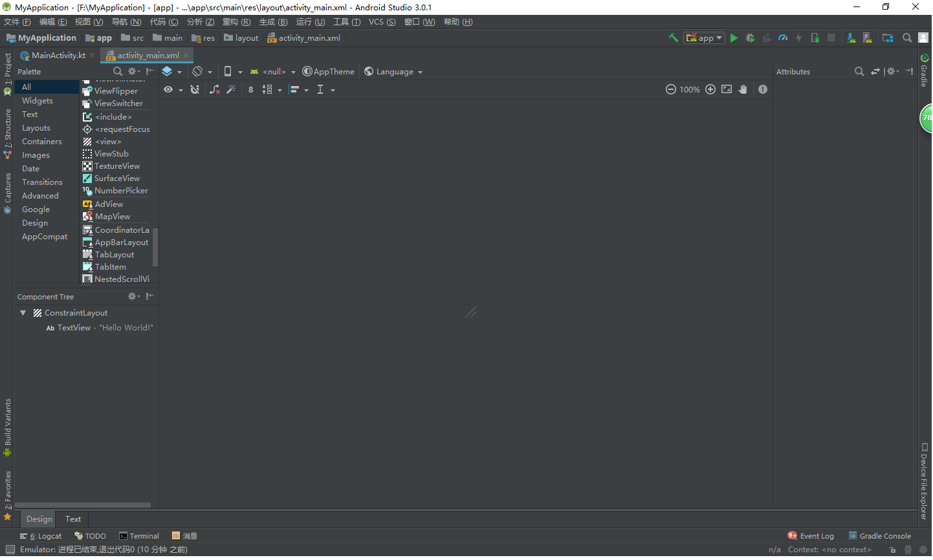Hide the Component Tree panel
The image size is (933, 560).
pyautogui.click(x=150, y=297)
